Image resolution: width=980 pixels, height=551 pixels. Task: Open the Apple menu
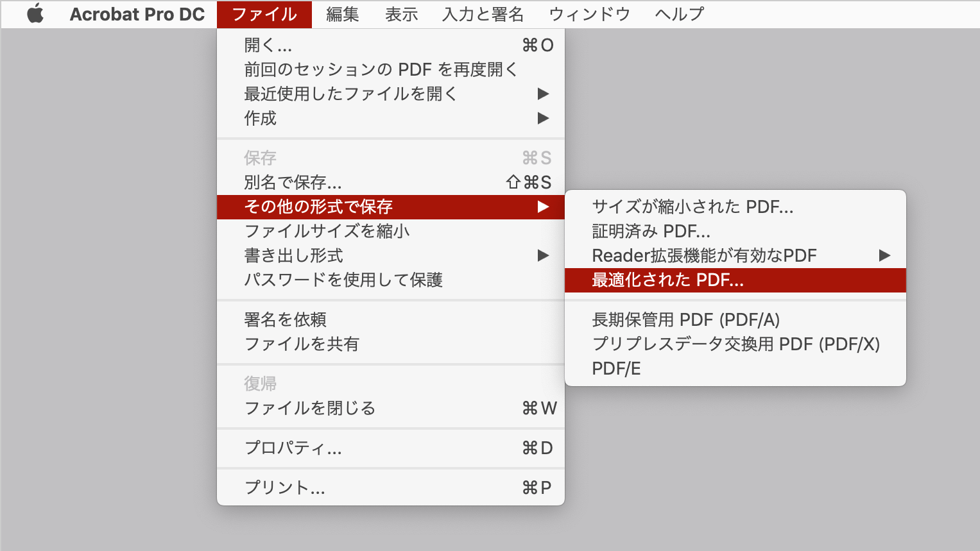click(x=36, y=14)
